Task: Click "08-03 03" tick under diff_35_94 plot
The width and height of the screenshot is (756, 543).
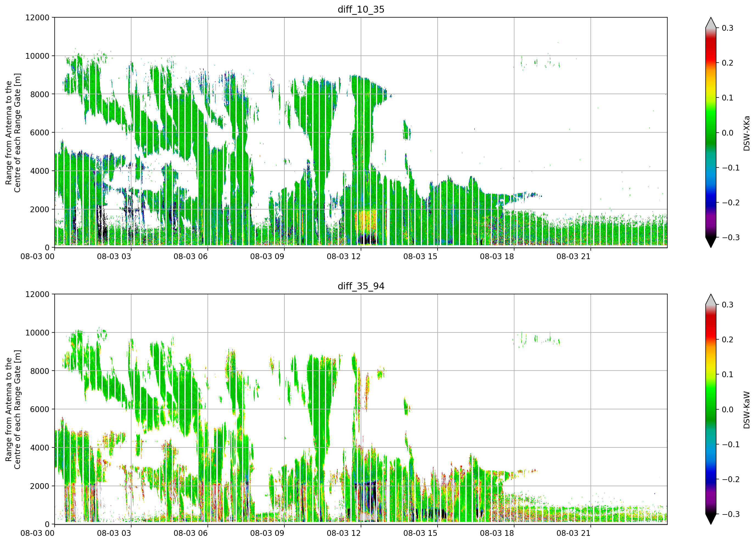Action: pos(114,533)
